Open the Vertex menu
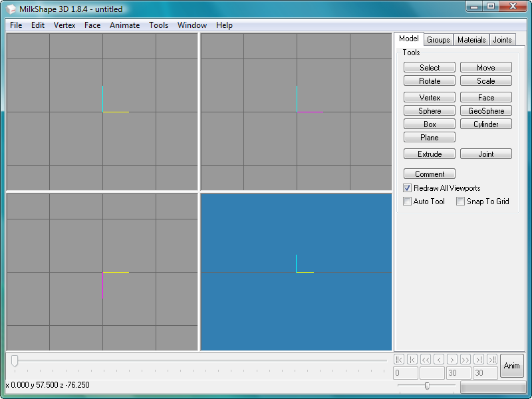Screen dimensions: 532x399 click(x=65, y=25)
